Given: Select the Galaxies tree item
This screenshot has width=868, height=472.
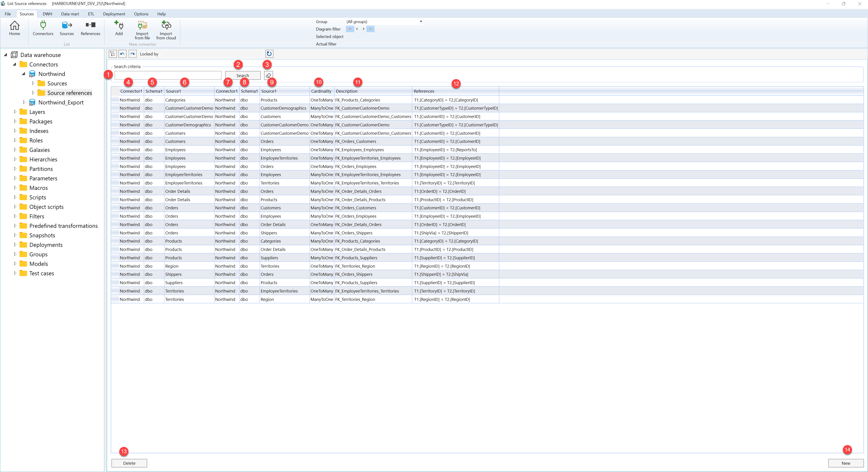Looking at the screenshot, I should tap(39, 150).
